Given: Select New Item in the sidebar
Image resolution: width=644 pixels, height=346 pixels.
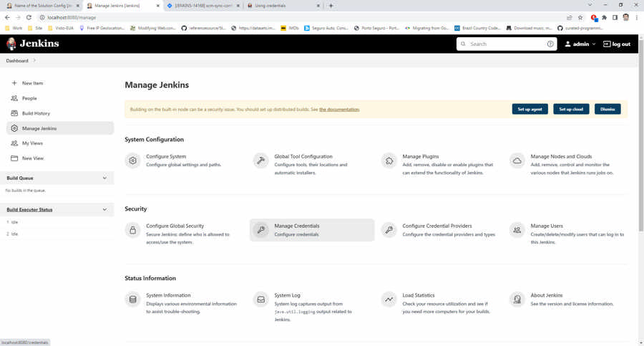Looking at the screenshot, I should 32,83.
